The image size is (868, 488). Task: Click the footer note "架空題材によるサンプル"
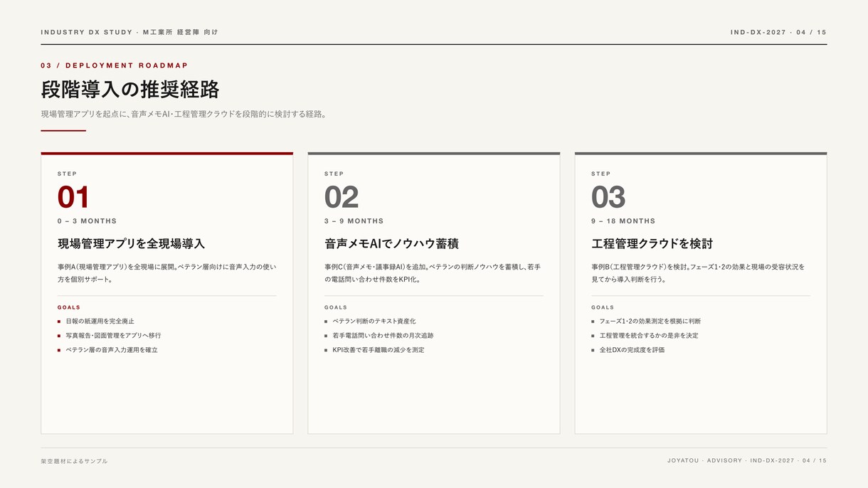(74, 461)
